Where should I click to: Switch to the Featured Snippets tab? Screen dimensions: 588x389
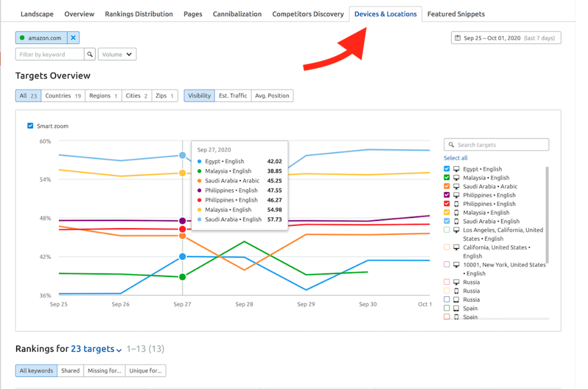click(456, 14)
